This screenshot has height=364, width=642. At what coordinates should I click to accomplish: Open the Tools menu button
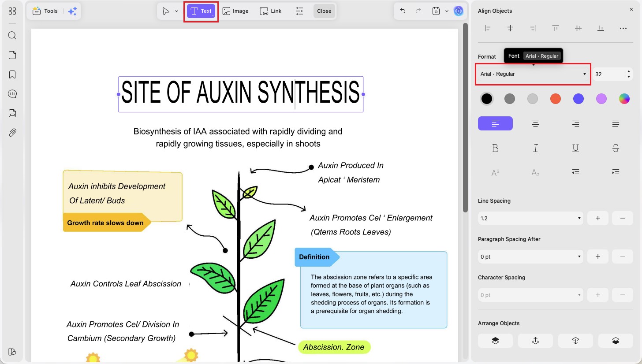[x=45, y=11]
